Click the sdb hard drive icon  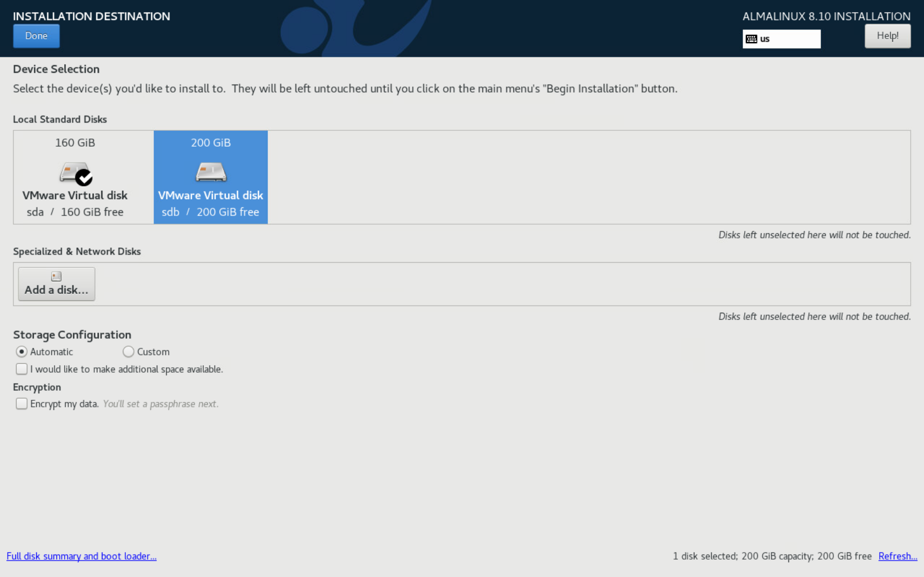(210, 172)
